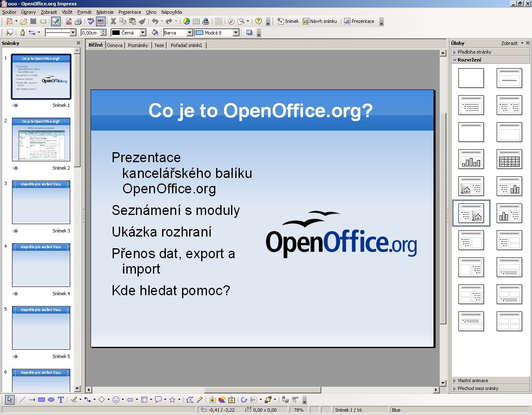Click the paint bucket Area icon
Viewport: 532px width, 415px height.
pyautogui.click(x=155, y=32)
